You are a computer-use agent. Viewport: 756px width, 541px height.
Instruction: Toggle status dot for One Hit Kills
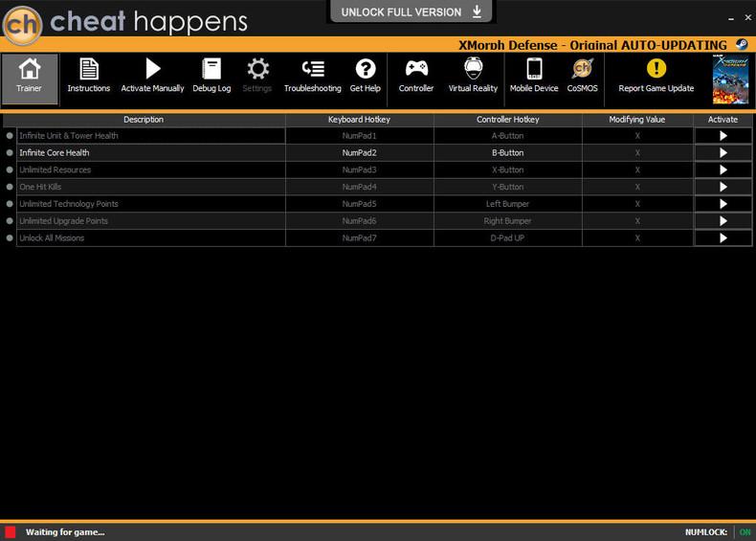point(10,187)
